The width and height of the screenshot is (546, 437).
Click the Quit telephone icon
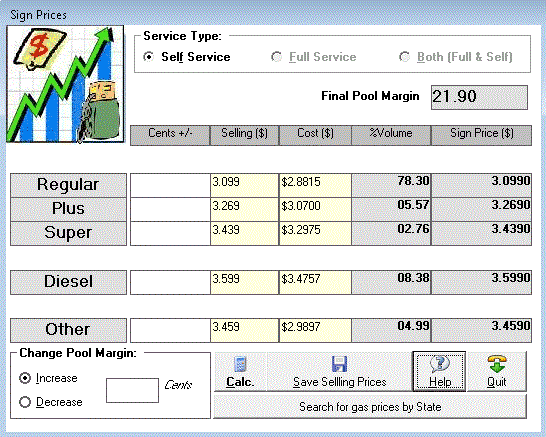point(497,364)
